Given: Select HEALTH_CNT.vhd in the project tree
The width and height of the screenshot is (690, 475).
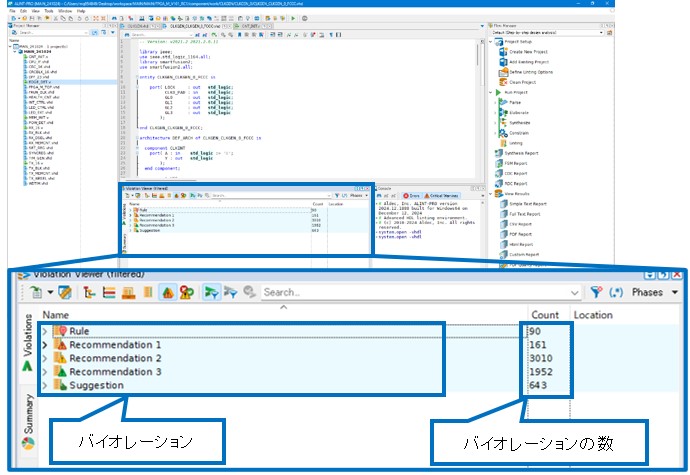Looking at the screenshot, I should click(44, 97).
